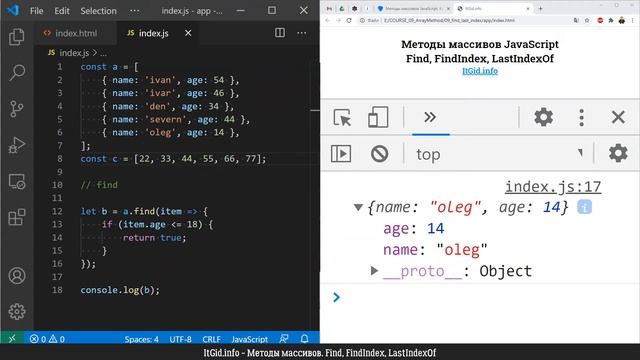
Task: Open the JavaScript context 'top' dropdown
Action: (499, 154)
